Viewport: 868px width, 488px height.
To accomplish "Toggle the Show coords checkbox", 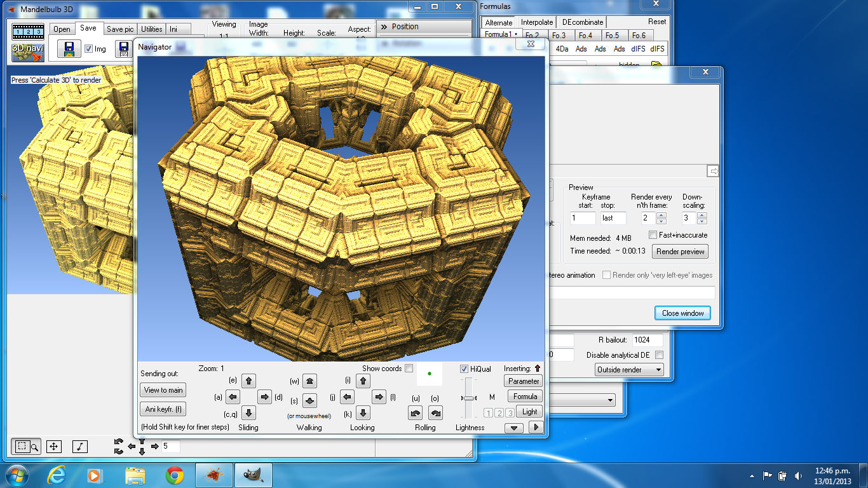I will (409, 369).
